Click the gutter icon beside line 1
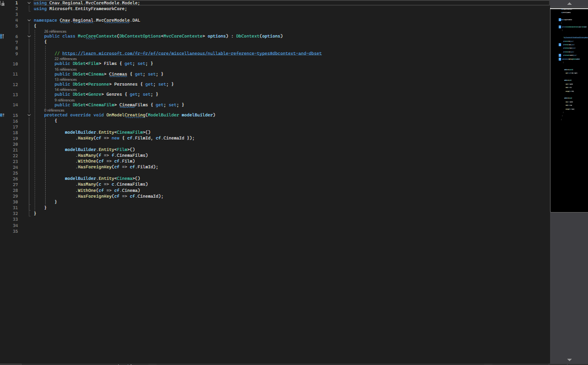 click(x=2, y=2)
